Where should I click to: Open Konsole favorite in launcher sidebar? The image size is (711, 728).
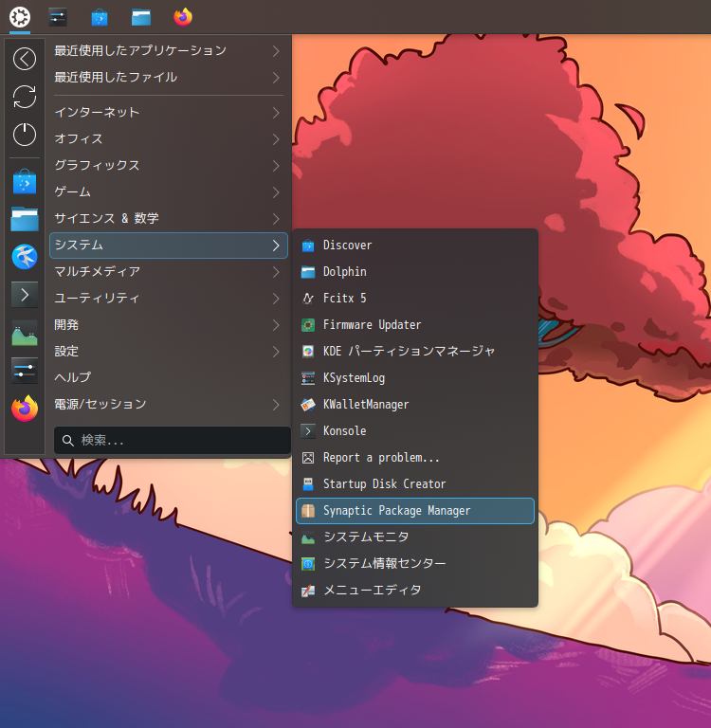pos(25,295)
